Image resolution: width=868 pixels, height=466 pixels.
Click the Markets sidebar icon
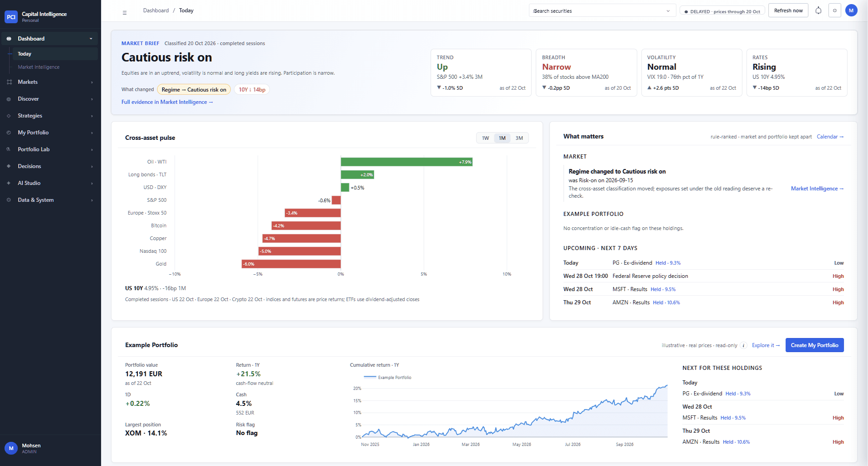point(9,82)
